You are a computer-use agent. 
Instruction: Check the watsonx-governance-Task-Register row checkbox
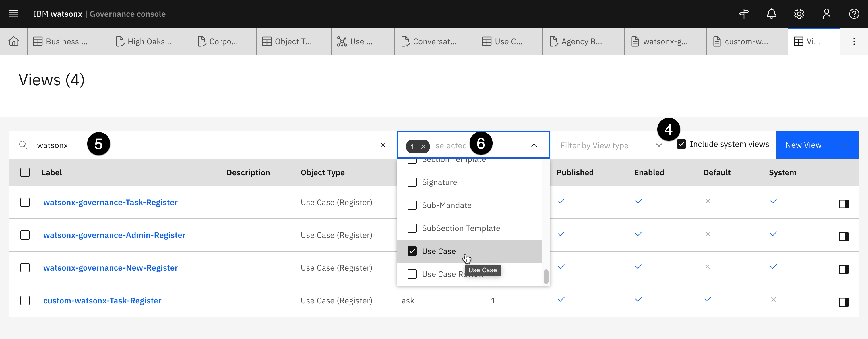25,202
